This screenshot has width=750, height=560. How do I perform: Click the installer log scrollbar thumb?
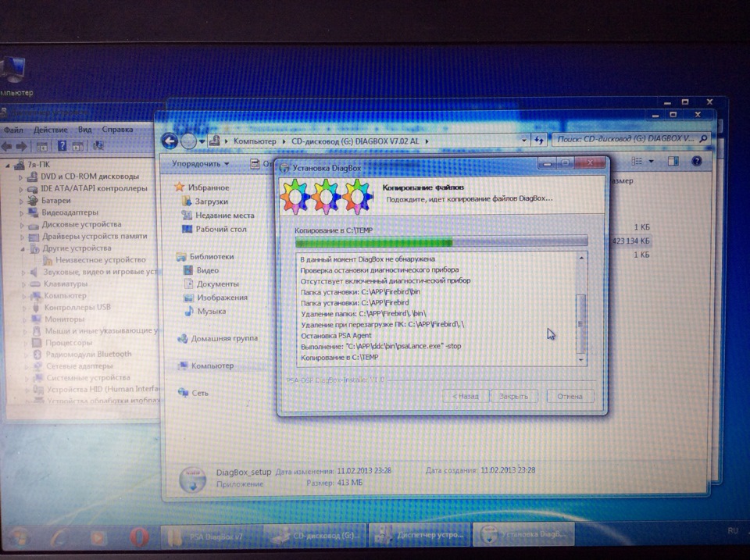[x=580, y=323]
